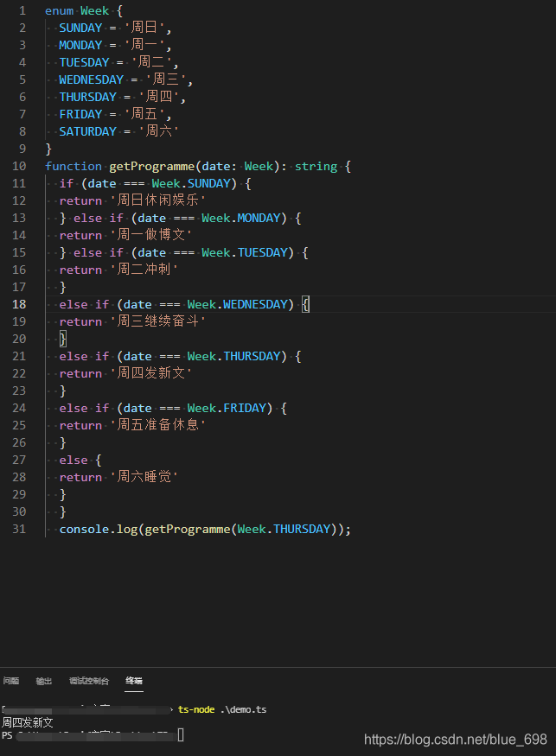
Task: Click the 'enum' keyword on line 1
Action: (59, 10)
